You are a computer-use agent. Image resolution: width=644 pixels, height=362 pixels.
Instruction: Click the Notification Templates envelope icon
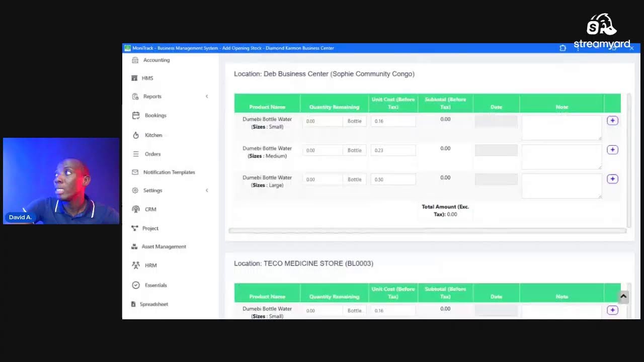coord(135,172)
